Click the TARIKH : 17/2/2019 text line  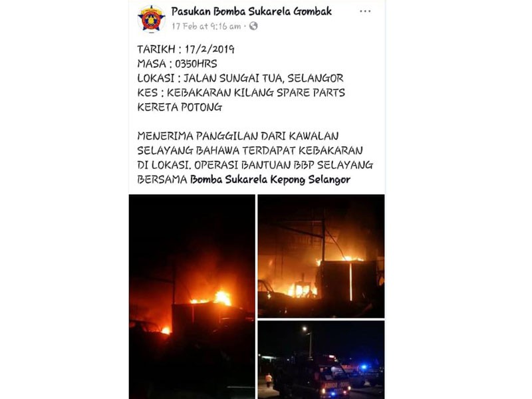tap(186, 49)
